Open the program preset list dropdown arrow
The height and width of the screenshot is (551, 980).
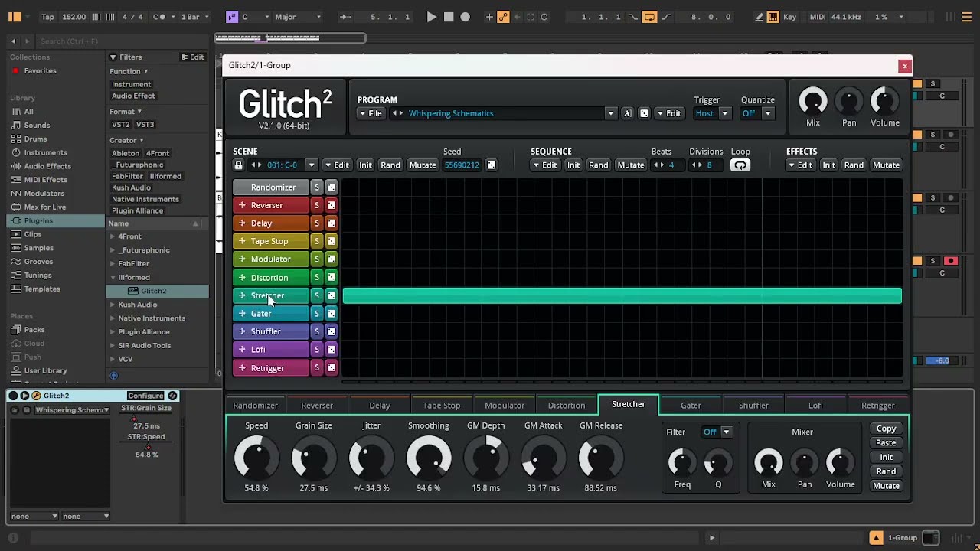coord(610,113)
